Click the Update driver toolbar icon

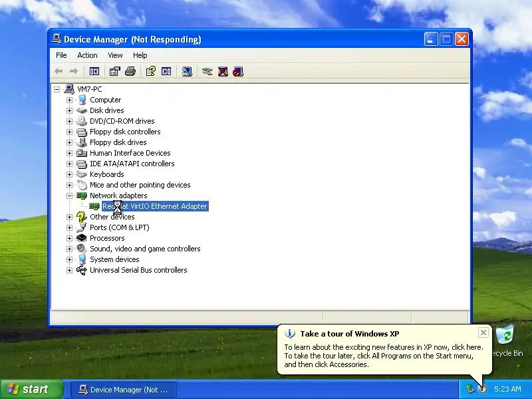click(207, 71)
